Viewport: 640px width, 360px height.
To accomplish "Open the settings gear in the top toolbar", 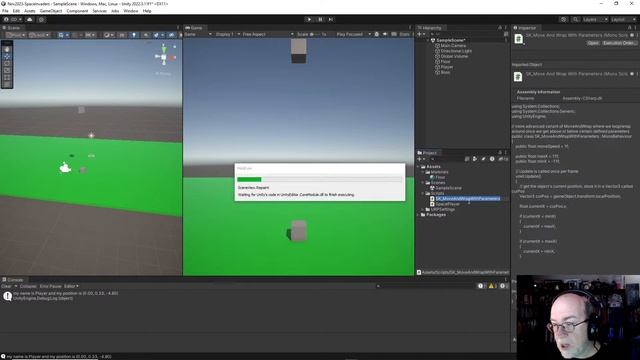I will [x=41, y=19].
